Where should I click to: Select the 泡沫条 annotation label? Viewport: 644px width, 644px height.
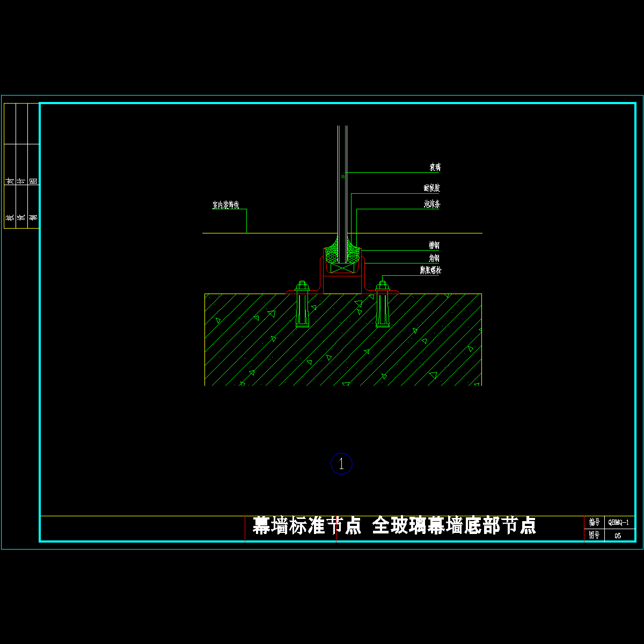431,204
